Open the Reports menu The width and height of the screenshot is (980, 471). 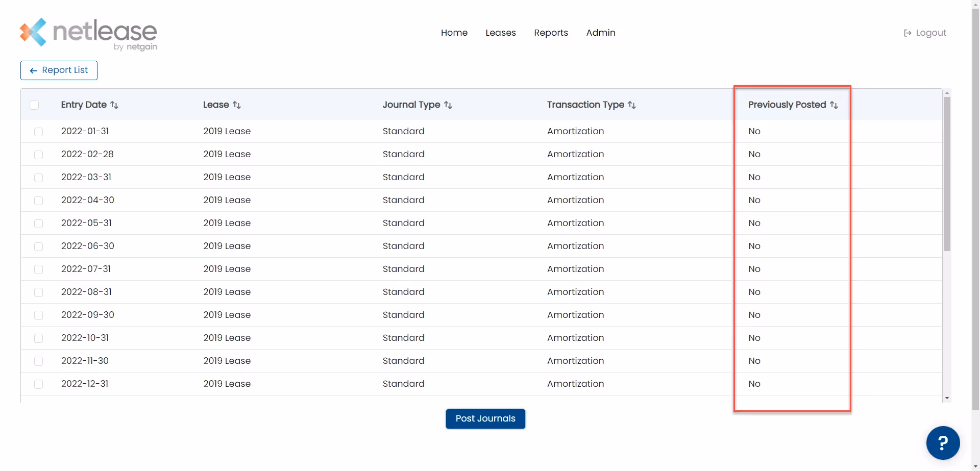pos(551,33)
